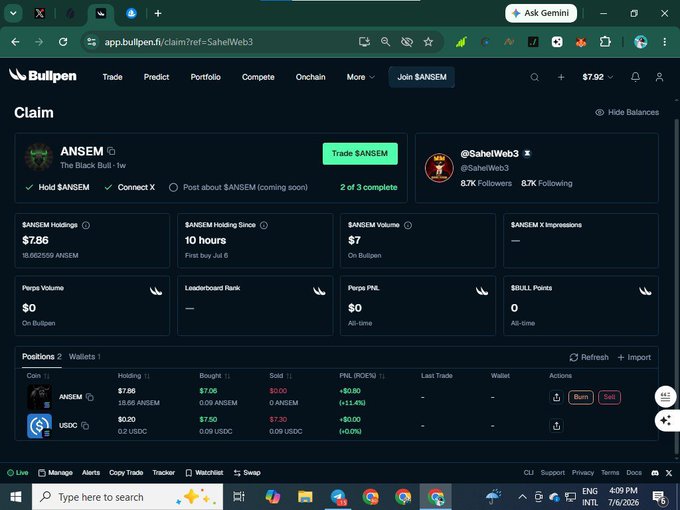Image resolution: width=680 pixels, height=510 pixels.
Task: Copy USDC address in positions row
Action: [x=85, y=426]
